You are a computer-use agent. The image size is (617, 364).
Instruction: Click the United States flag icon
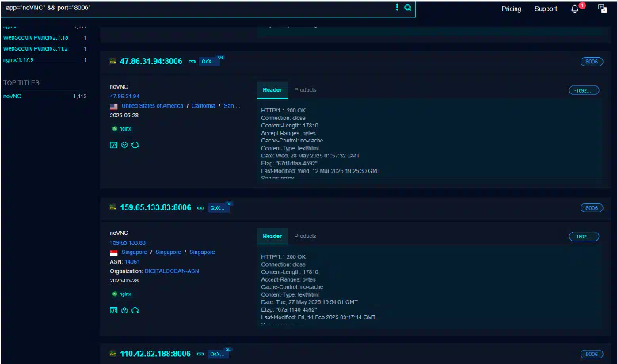[x=114, y=107]
